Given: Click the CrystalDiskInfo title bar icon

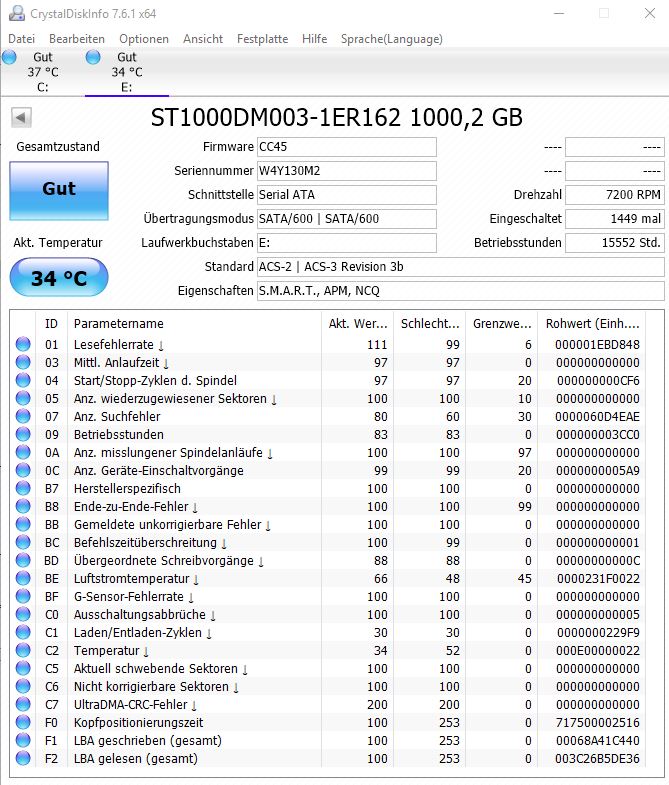Looking at the screenshot, I should tap(17, 13).
